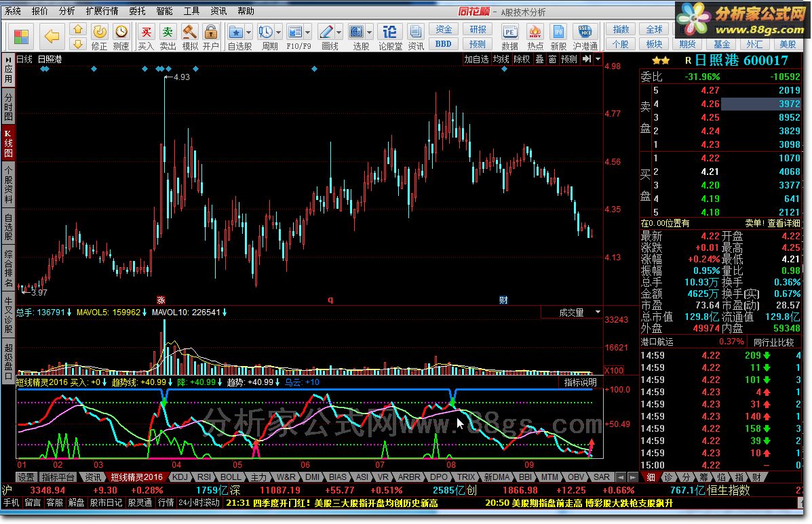
Task: Click the colorful home grid icon
Action: point(21,37)
